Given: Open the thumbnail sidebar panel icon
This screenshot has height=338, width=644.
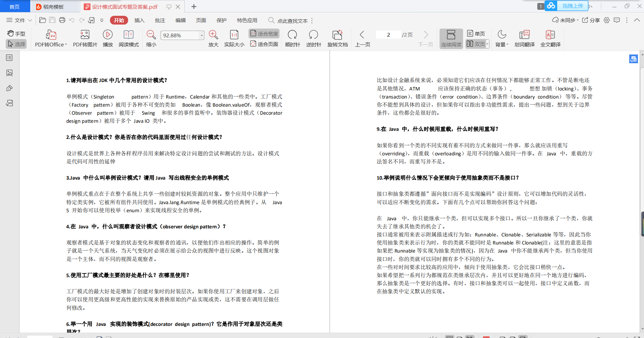Looking at the screenshot, I should (x=9, y=73).
